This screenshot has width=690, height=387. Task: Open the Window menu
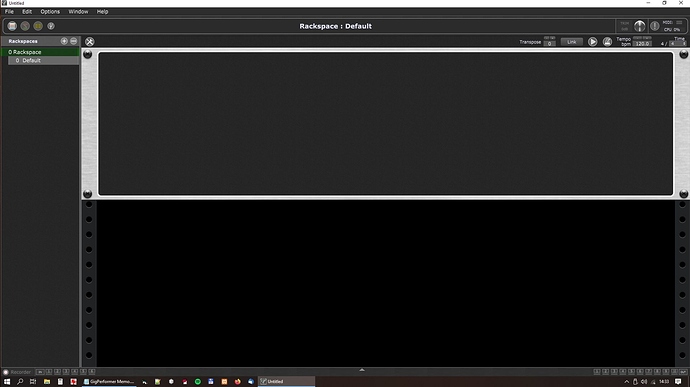[78, 12]
